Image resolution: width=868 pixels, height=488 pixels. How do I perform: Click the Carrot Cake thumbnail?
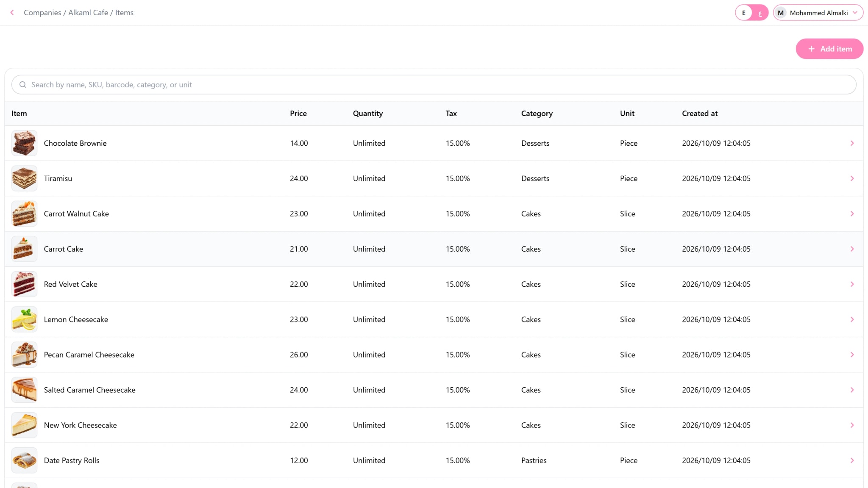(x=24, y=249)
